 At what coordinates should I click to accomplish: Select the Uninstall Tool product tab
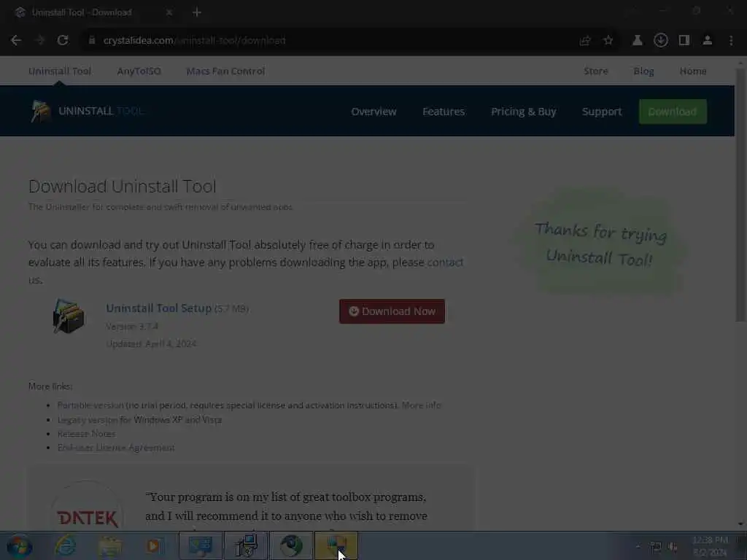pos(60,71)
